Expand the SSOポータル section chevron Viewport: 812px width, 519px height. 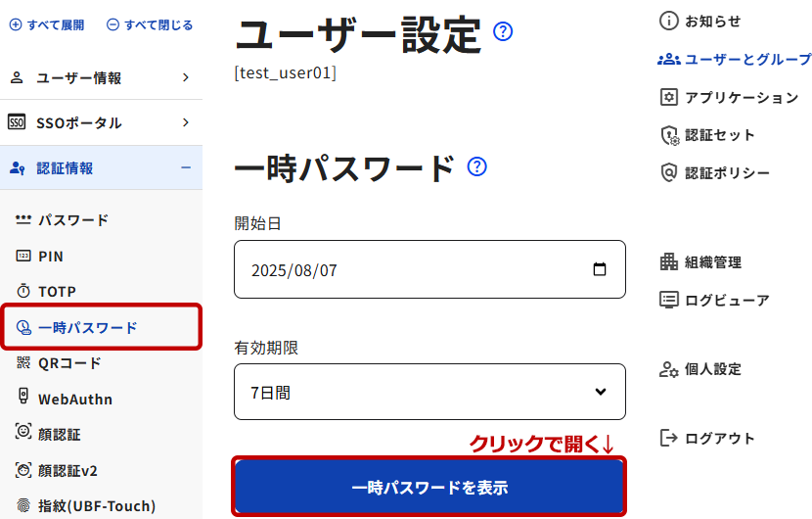185,122
